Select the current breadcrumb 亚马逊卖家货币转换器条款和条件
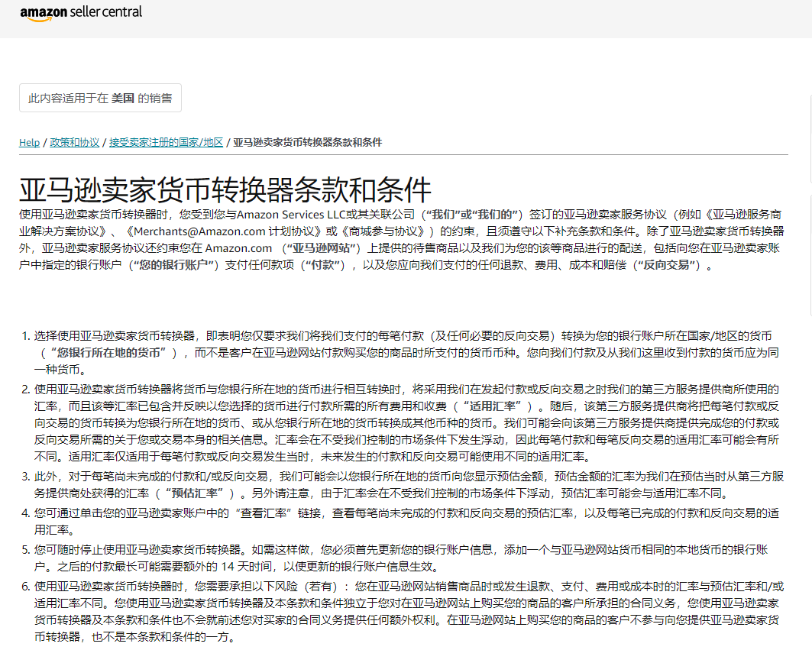The image size is (812, 650). (308, 142)
